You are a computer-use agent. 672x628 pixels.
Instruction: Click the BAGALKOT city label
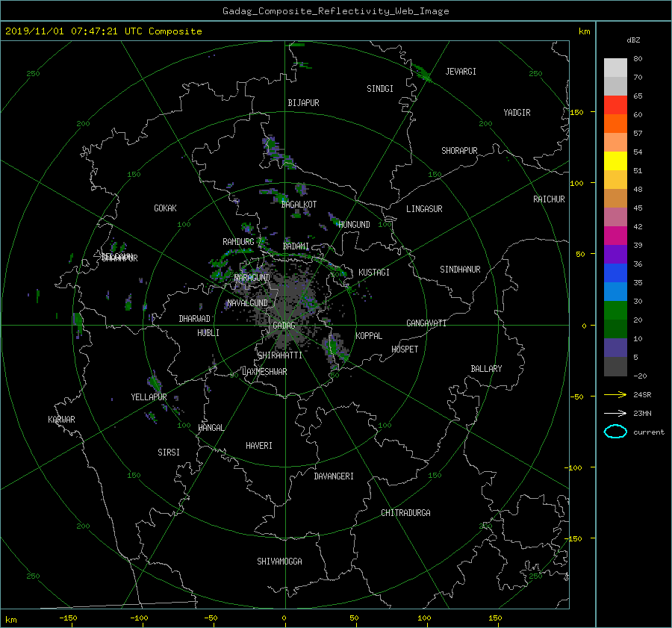pyautogui.click(x=299, y=205)
